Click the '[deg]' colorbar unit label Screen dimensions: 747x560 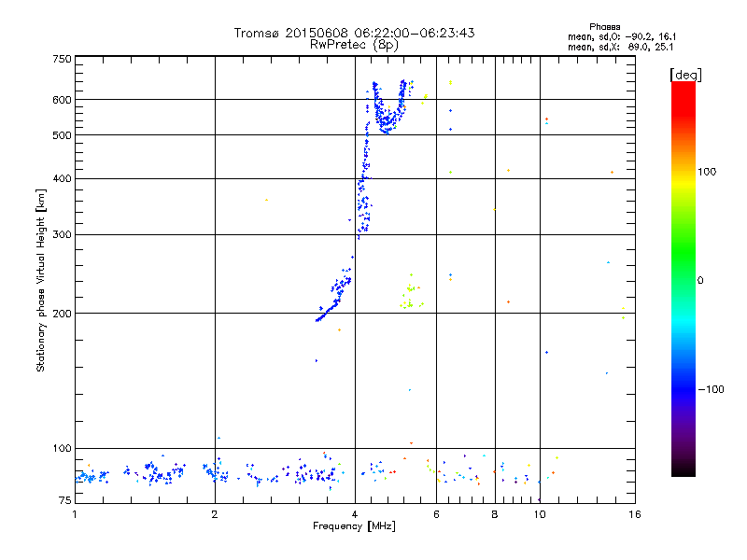coord(685,75)
